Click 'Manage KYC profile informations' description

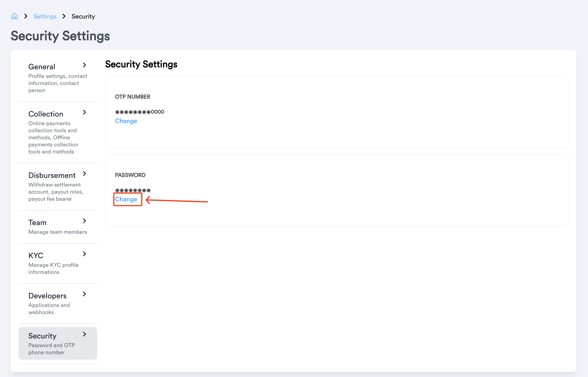pyautogui.click(x=53, y=269)
